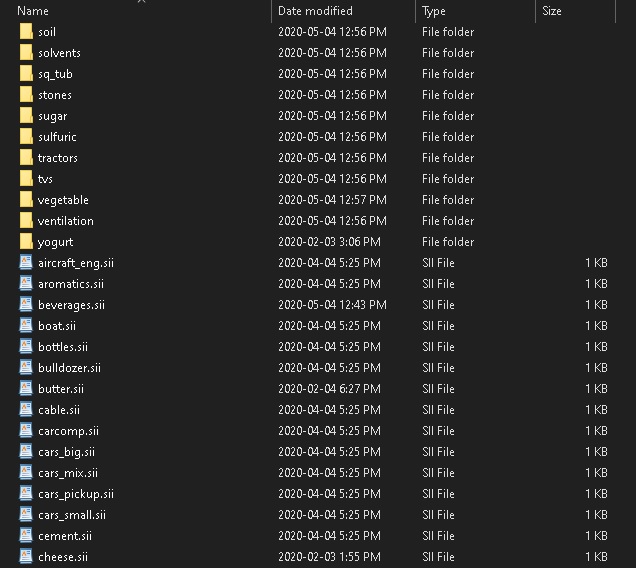Sort files by Name column header
The width and height of the screenshot is (636, 568).
click(33, 11)
